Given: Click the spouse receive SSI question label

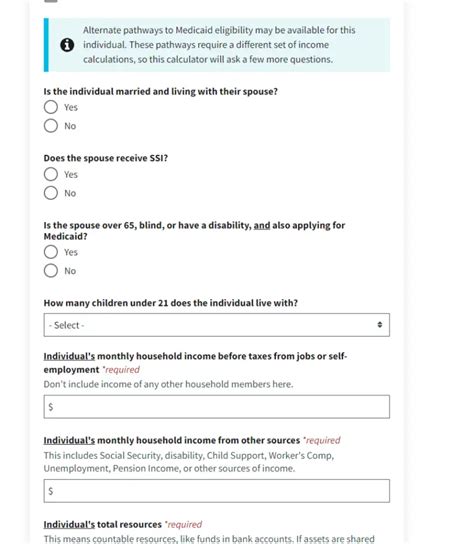Looking at the screenshot, I should point(106,158).
